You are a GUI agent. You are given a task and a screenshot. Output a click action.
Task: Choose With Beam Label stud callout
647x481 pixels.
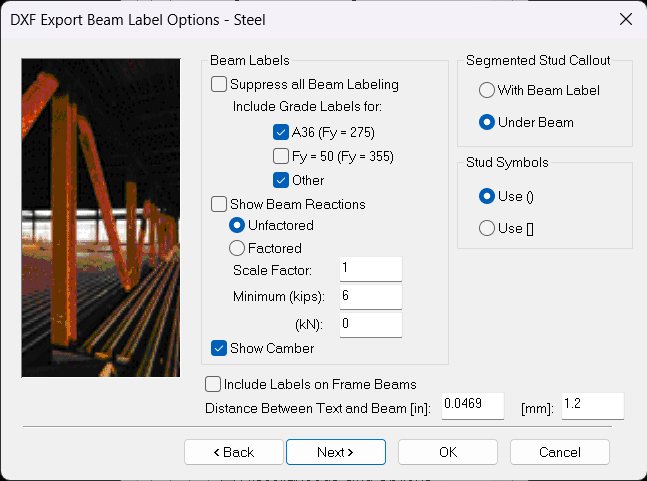pyautogui.click(x=487, y=90)
